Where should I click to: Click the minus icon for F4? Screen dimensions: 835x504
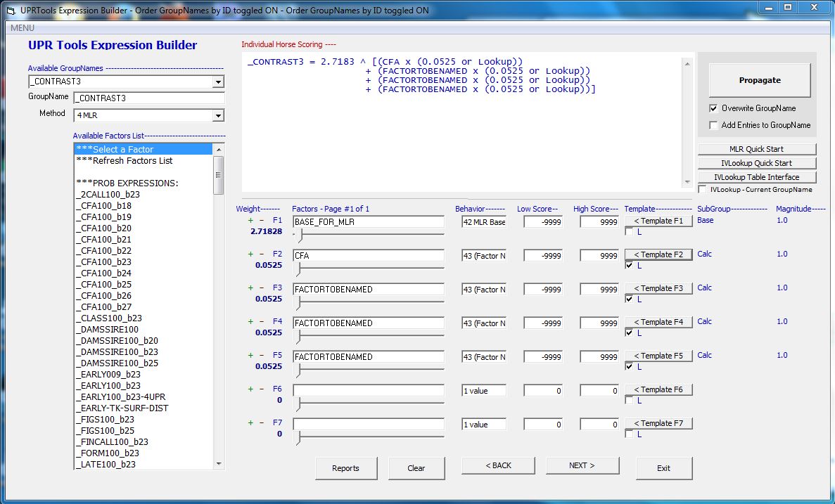pyautogui.click(x=262, y=321)
